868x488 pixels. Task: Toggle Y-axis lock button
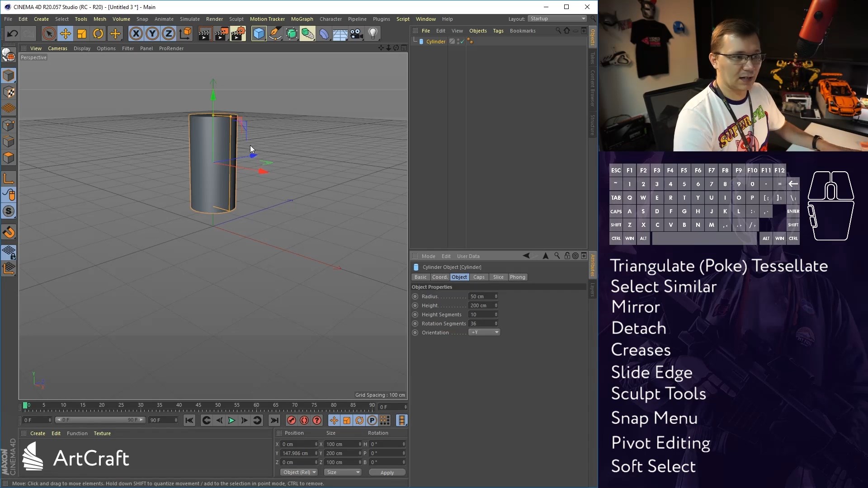(x=152, y=34)
